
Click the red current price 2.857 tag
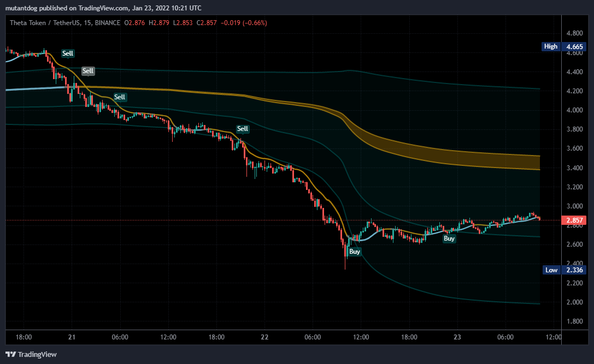pyautogui.click(x=574, y=220)
